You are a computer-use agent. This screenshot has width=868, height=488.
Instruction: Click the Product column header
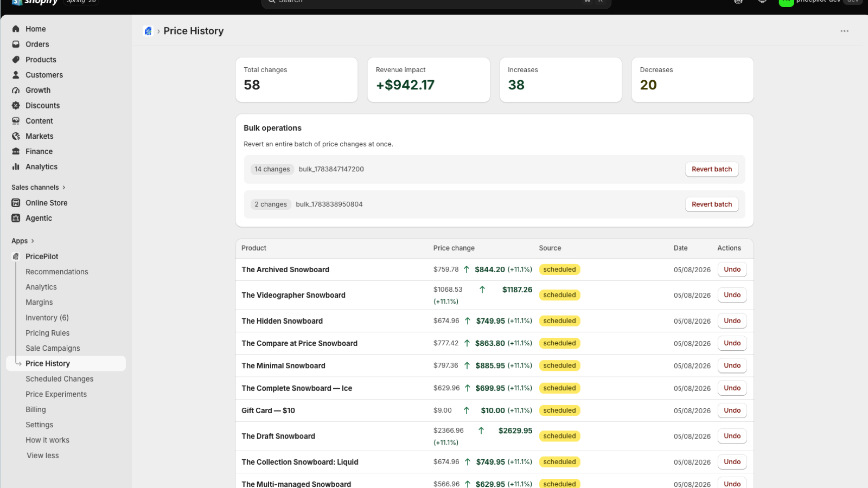[x=254, y=248]
